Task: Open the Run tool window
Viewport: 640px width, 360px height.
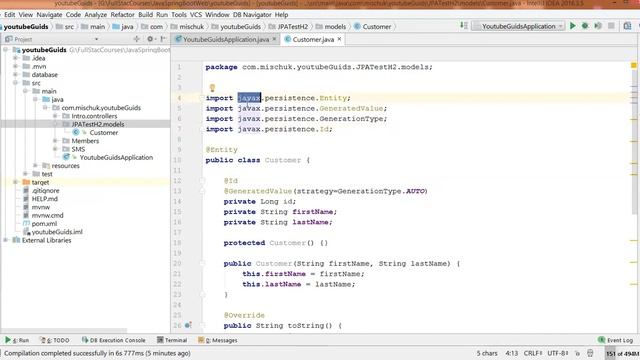Action: (x=17, y=340)
